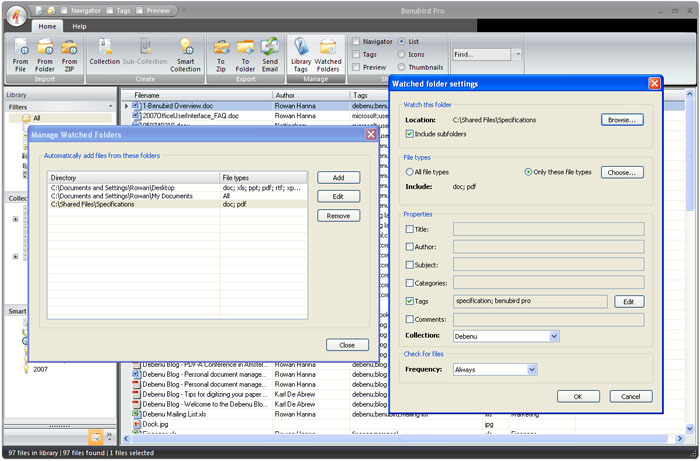The image size is (700, 461).
Task: Expand the lower collapsed collection tree node
Action: 16,257
